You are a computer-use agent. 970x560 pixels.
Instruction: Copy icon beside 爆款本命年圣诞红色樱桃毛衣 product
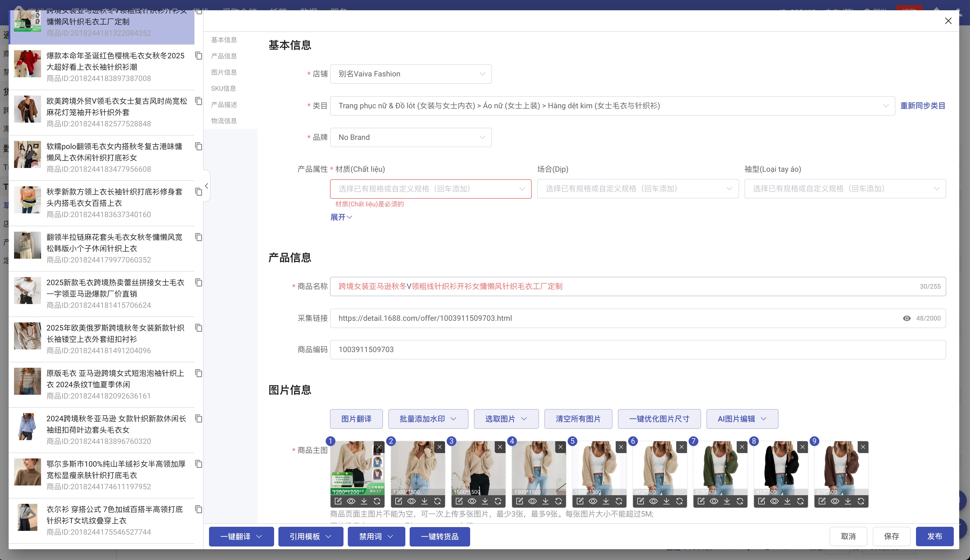click(x=198, y=56)
